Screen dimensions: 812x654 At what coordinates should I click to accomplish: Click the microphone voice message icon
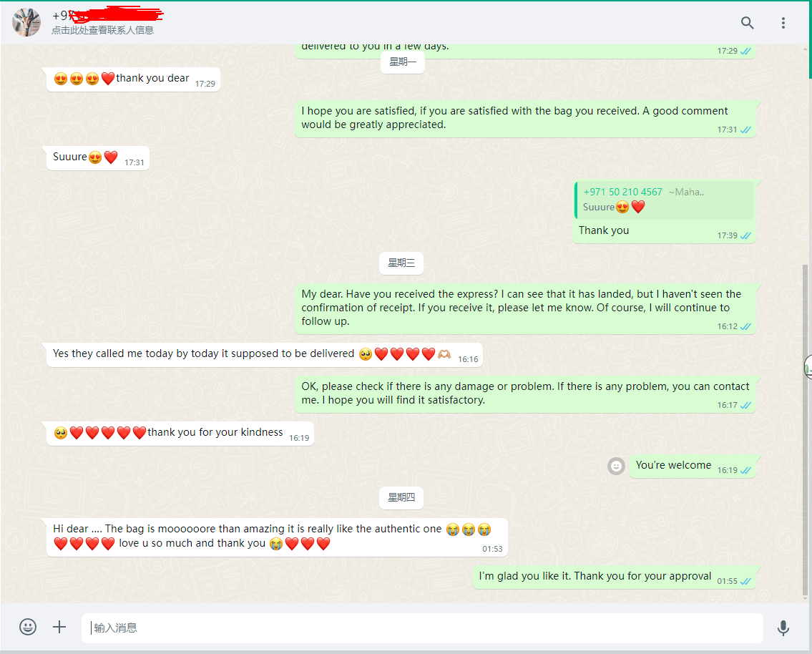783,628
